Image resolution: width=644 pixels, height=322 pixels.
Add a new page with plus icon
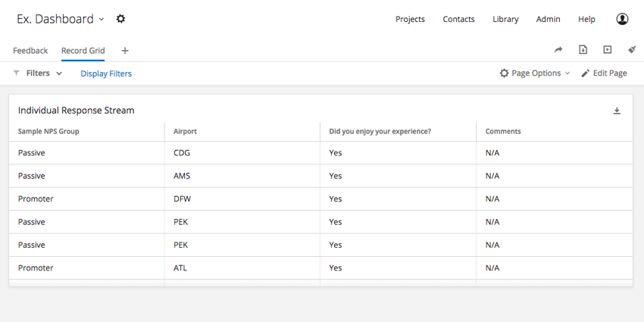(x=125, y=51)
